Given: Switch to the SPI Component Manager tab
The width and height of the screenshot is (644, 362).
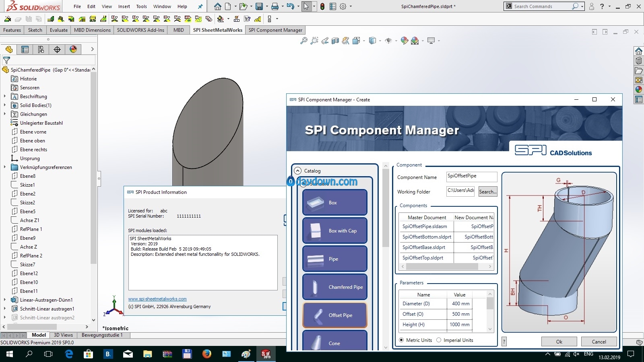Looking at the screenshot, I should point(275,30).
